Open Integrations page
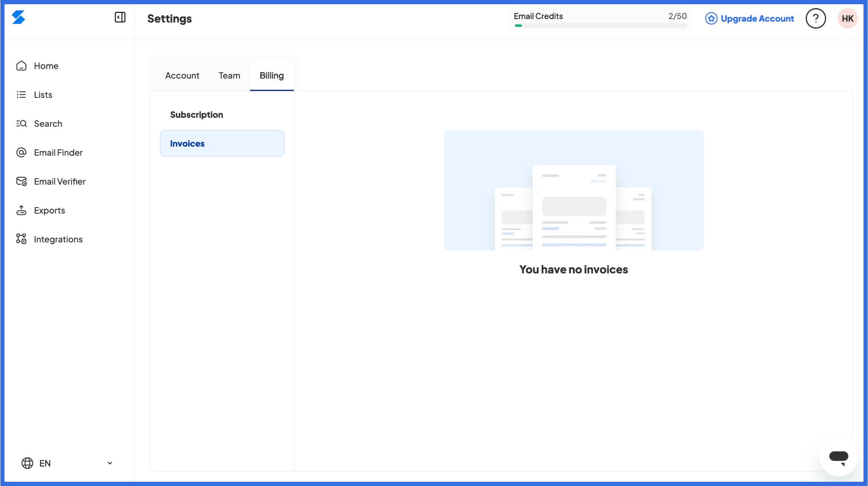The width and height of the screenshot is (868, 486). (x=58, y=239)
